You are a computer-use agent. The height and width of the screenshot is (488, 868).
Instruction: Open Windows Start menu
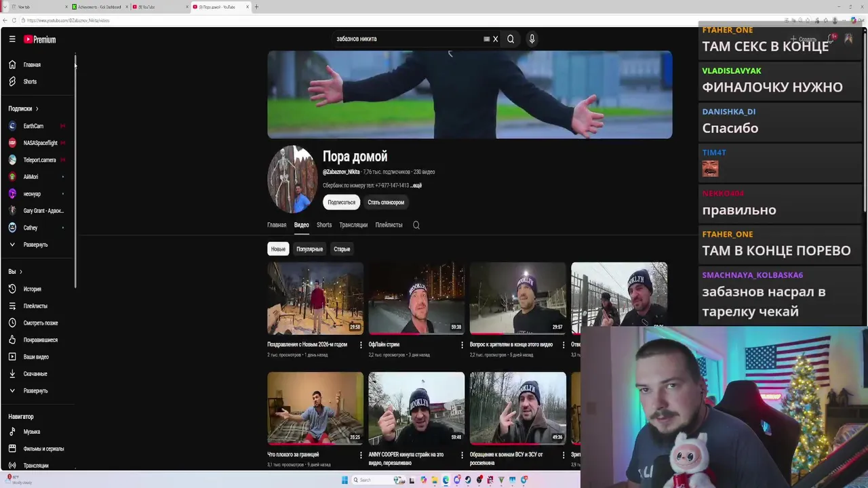pos(344,480)
